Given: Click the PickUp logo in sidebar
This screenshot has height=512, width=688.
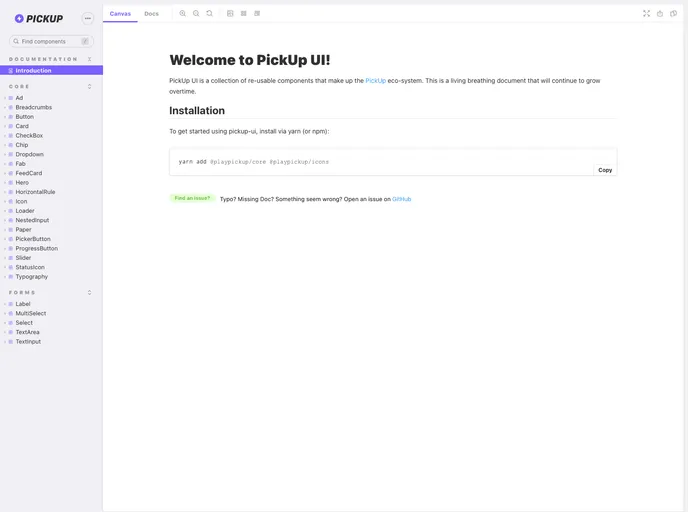Looking at the screenshot, I should point(39,18).
